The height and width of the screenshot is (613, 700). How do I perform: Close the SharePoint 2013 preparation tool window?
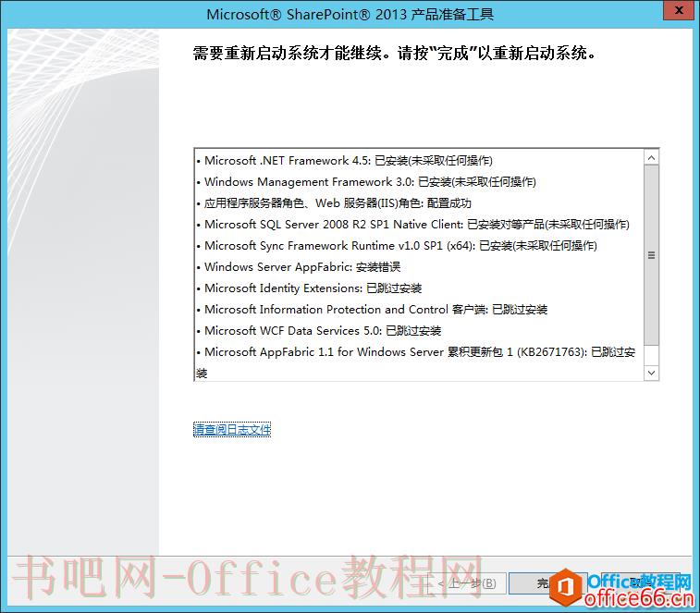(679, 10)
